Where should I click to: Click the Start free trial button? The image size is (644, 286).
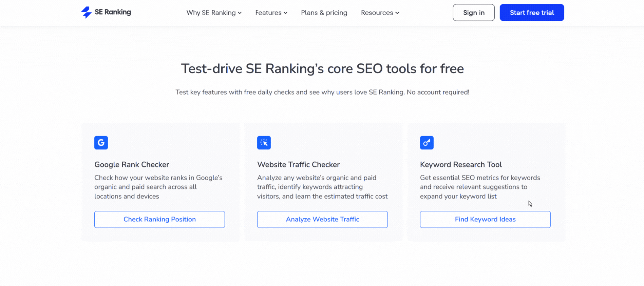click(532, 12)
